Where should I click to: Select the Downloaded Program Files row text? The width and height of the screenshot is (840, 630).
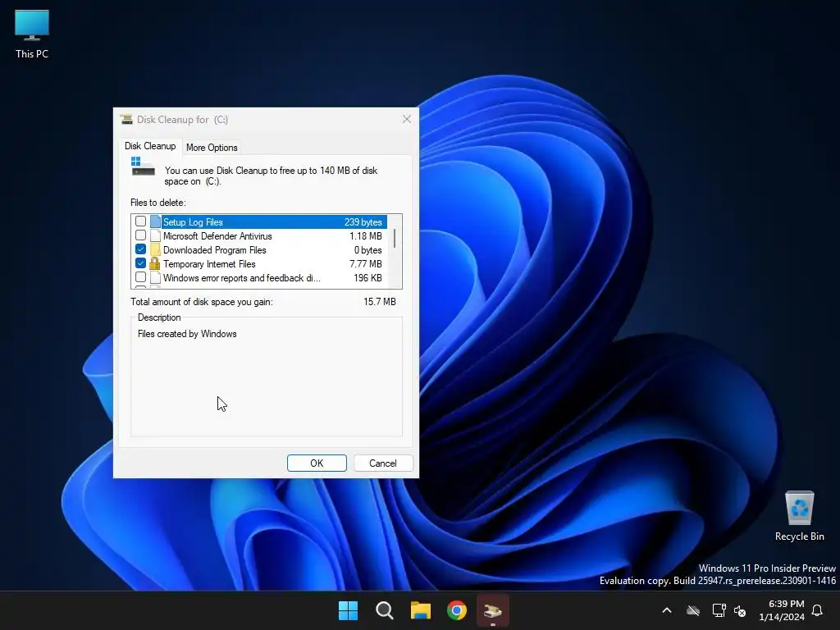click(x=214, y=249)
